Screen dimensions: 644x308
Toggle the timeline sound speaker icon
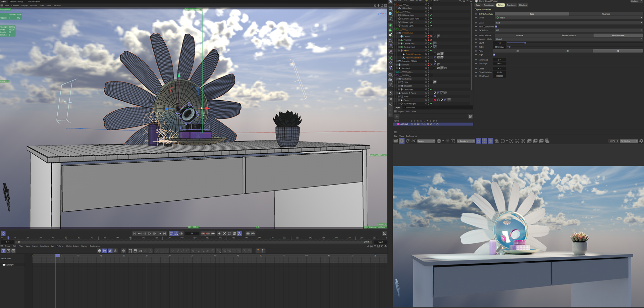pos(181,234)
